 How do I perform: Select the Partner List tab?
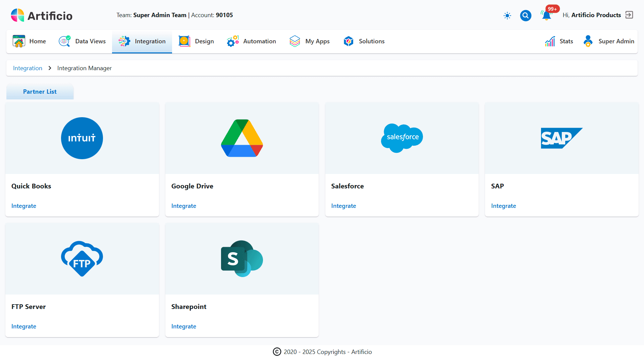tap(40, 91)
